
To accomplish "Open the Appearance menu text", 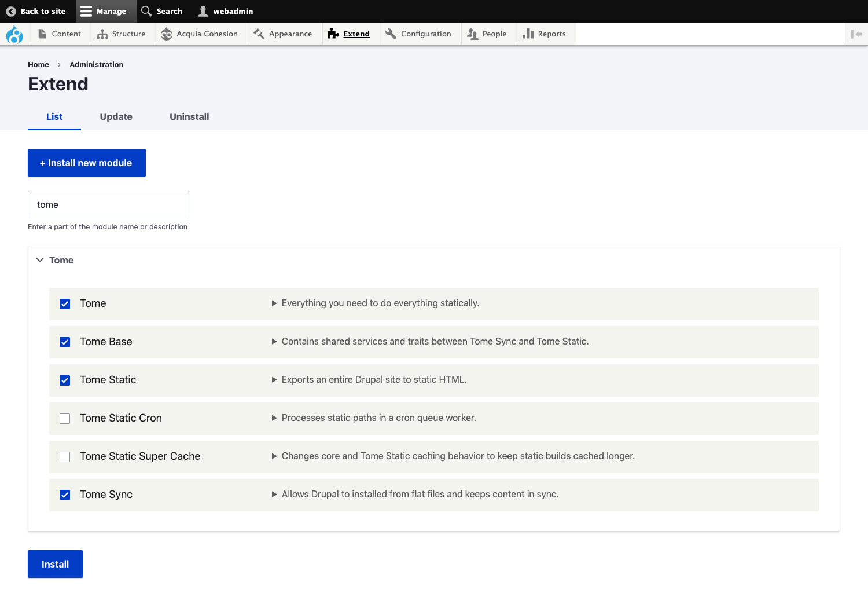I will pos(290,34).
